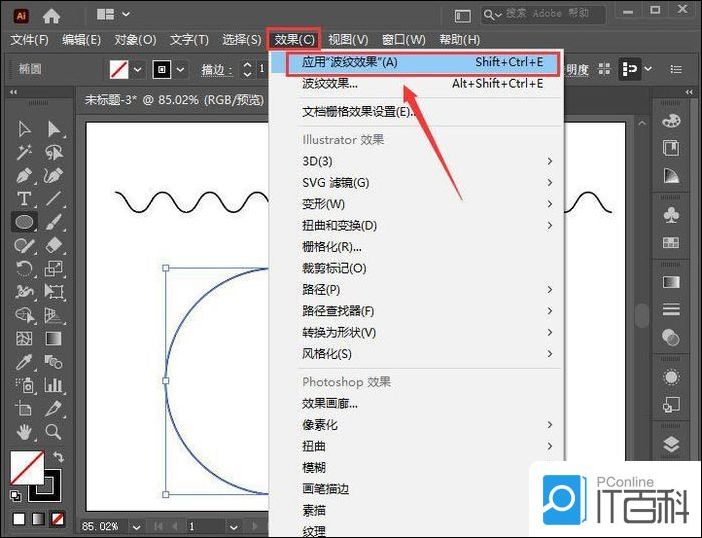Select the Symbol Sprayer tool
This screenshot has height=538, width=702.
click(x=24, y=385)
